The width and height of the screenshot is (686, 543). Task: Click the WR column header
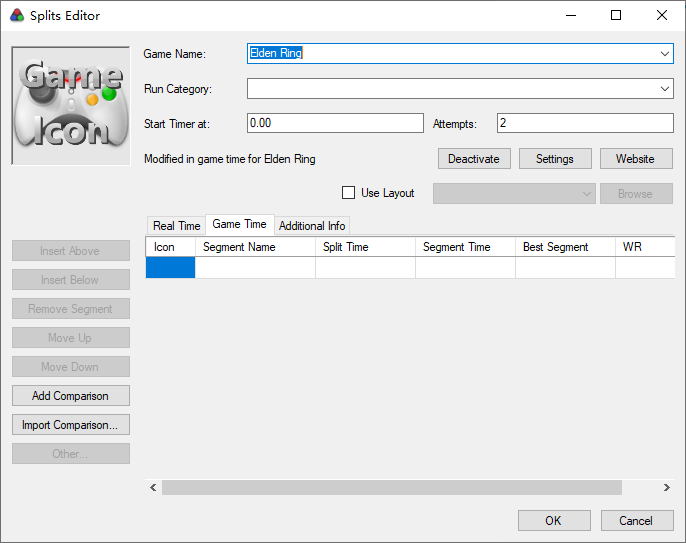pos(645,247)
